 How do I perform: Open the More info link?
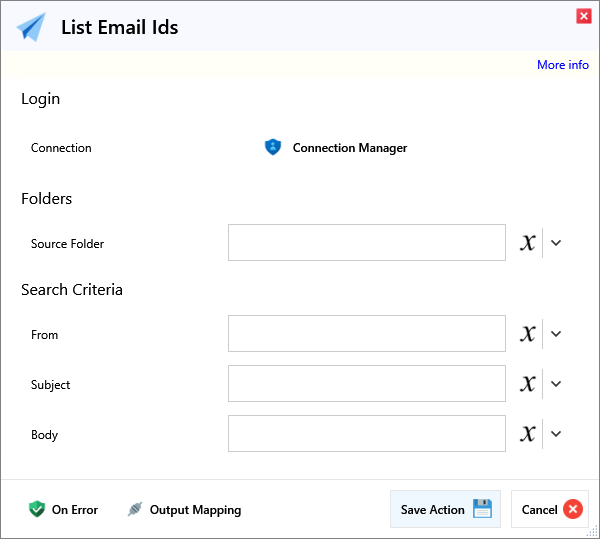pyautogui.click(x=562, y=65)
